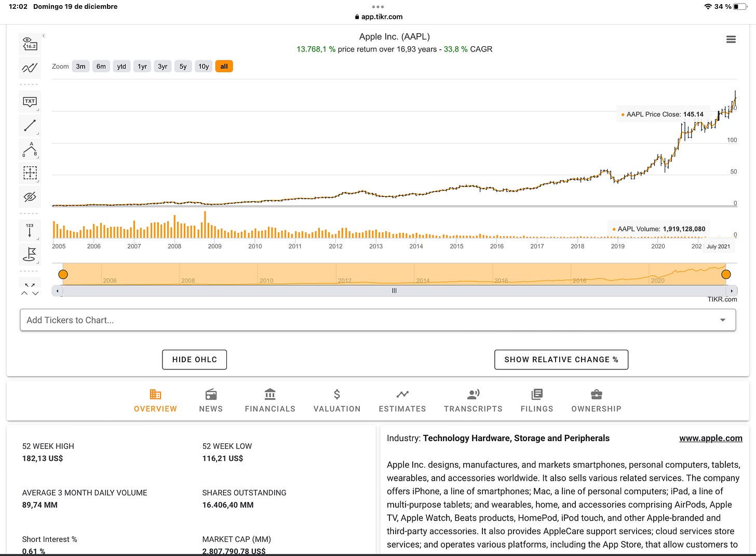Activate the crosshair zoom selection tool
756x556 pixels.
[x=30, y=173]
